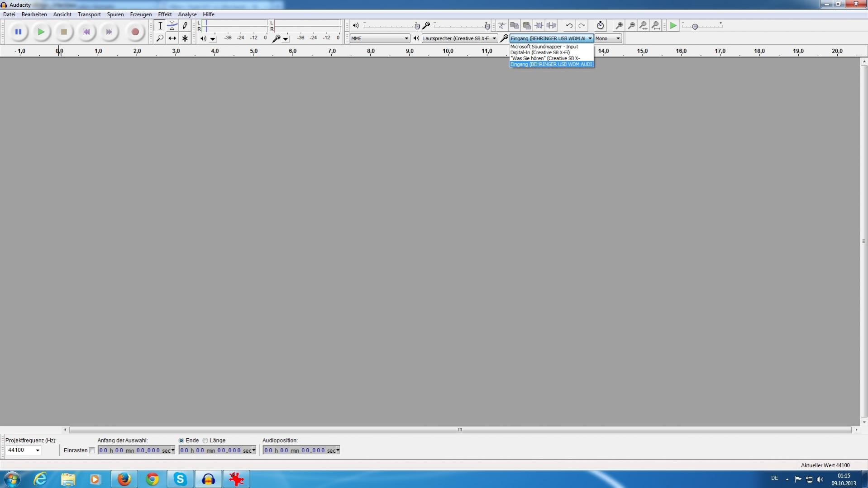
Task: Select the Selection (I-beam) tool
Action: tap(160, 26)
